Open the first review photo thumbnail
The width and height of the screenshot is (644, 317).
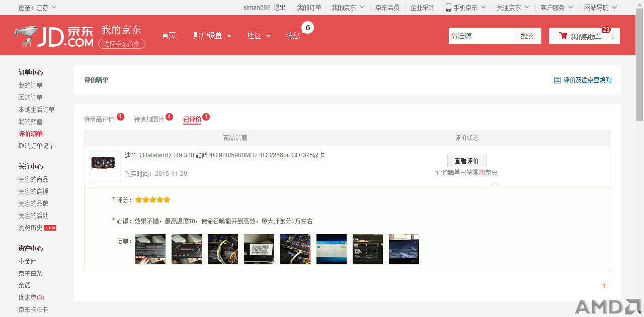click(150, 249)
